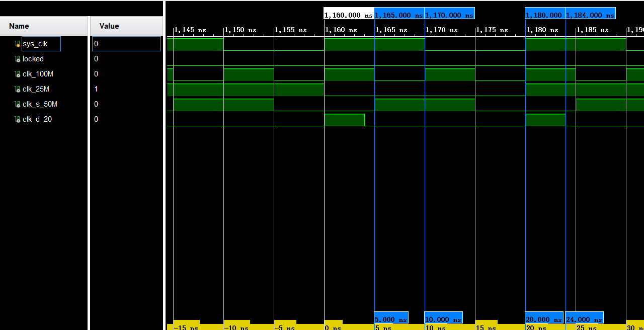This screenshot has width=644, height=330.
Task: Click the clk_s_50M signal icon
Action: pos(18,105)
